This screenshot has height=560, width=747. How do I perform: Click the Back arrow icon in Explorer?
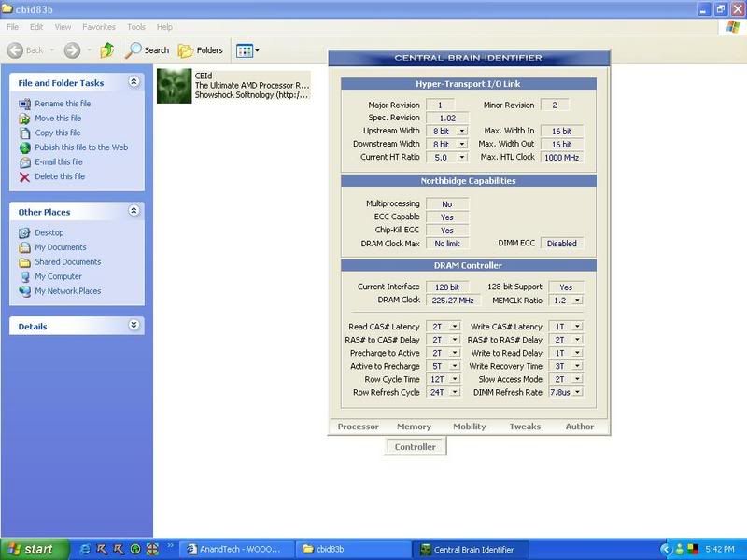(x=15, y=50)
